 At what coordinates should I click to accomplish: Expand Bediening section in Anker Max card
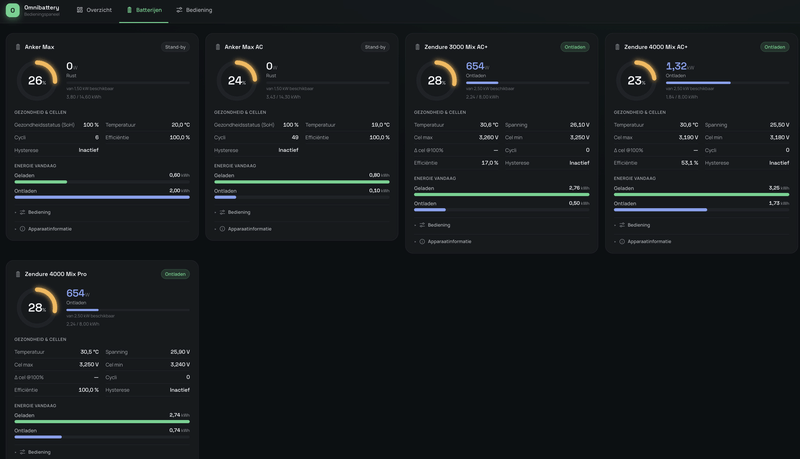[102, 212]
